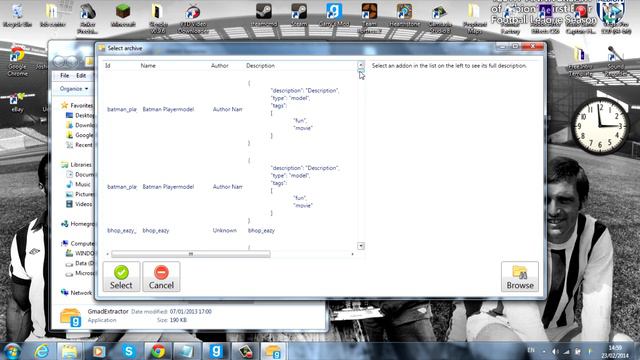
Task: Open Internet Explorer from taskbar
Action: (42, 351)
